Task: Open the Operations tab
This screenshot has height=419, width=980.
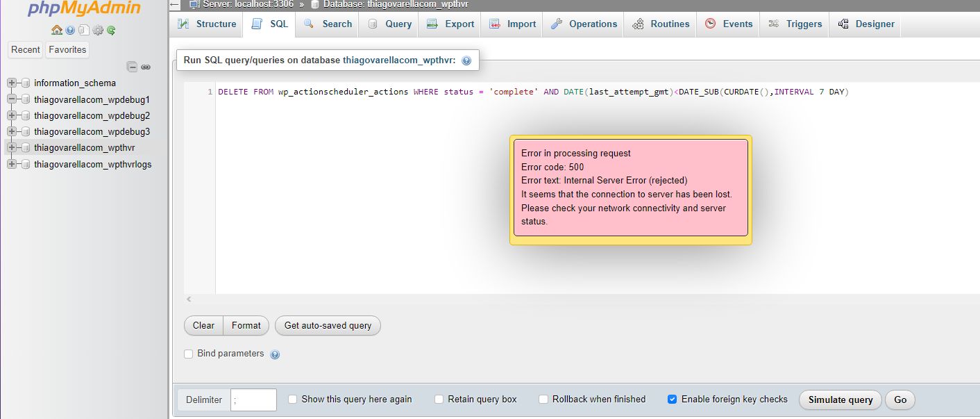Action: (x=584, y=24)
